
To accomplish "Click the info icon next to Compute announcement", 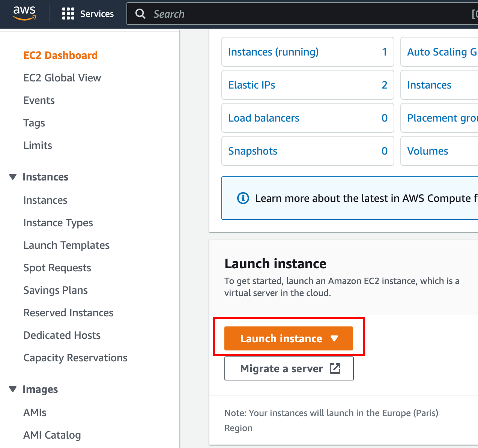I will click(243, 198).
